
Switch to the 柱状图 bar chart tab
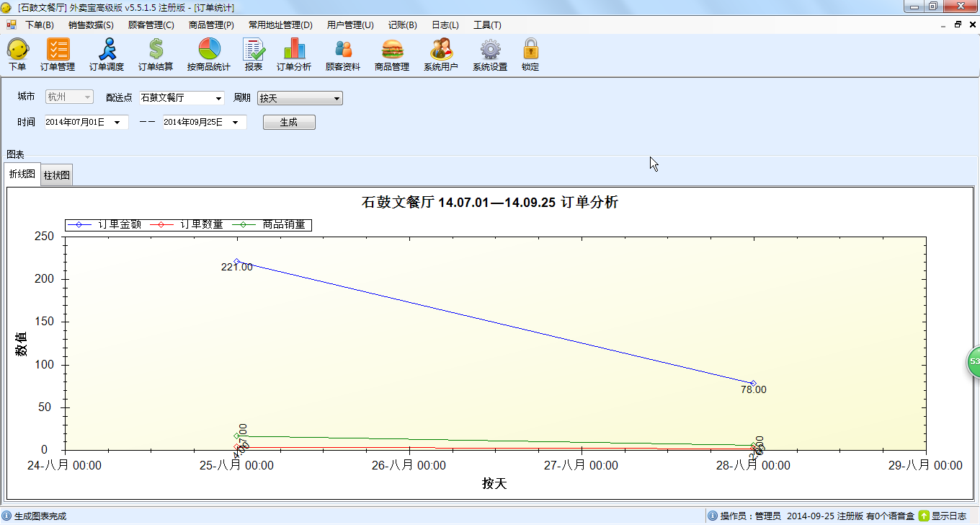[x=56, y=175]
